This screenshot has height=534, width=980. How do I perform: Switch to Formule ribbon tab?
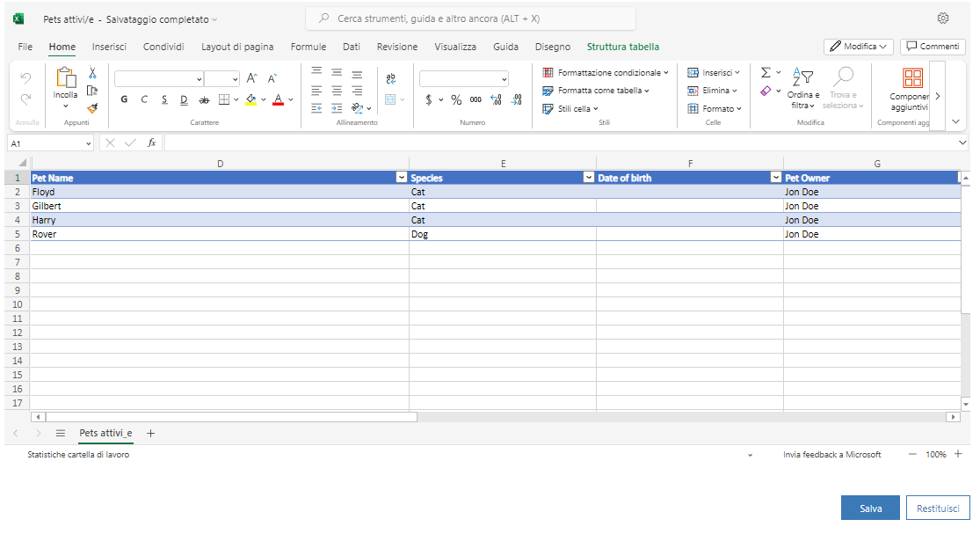[x=309, y=47]
